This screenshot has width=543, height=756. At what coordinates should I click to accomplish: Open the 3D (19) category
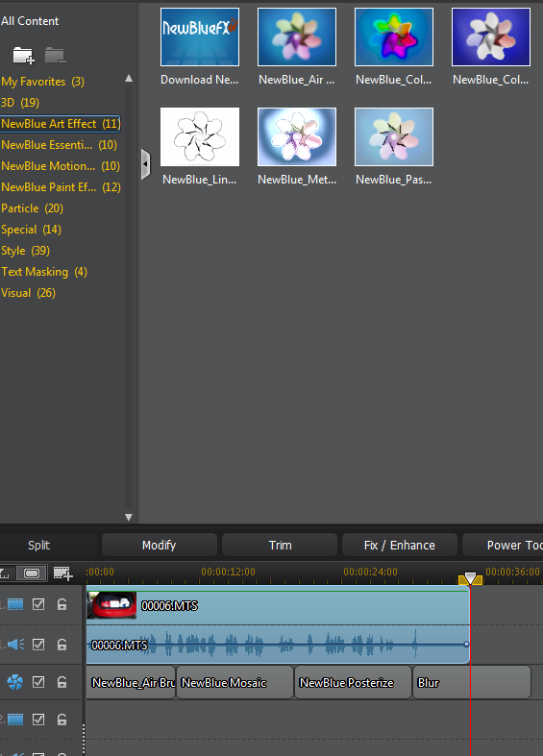click(20, 103)
